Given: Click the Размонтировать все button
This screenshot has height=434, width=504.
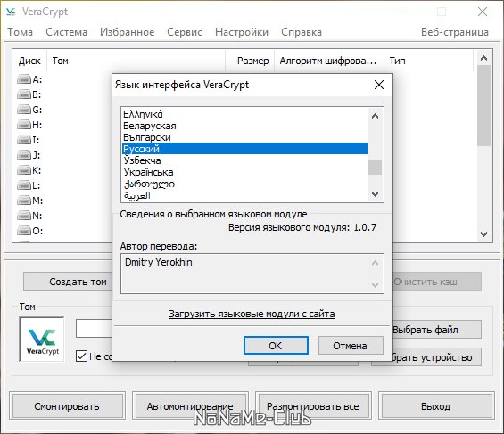Looking at the screenshot, I should [313, 406].
